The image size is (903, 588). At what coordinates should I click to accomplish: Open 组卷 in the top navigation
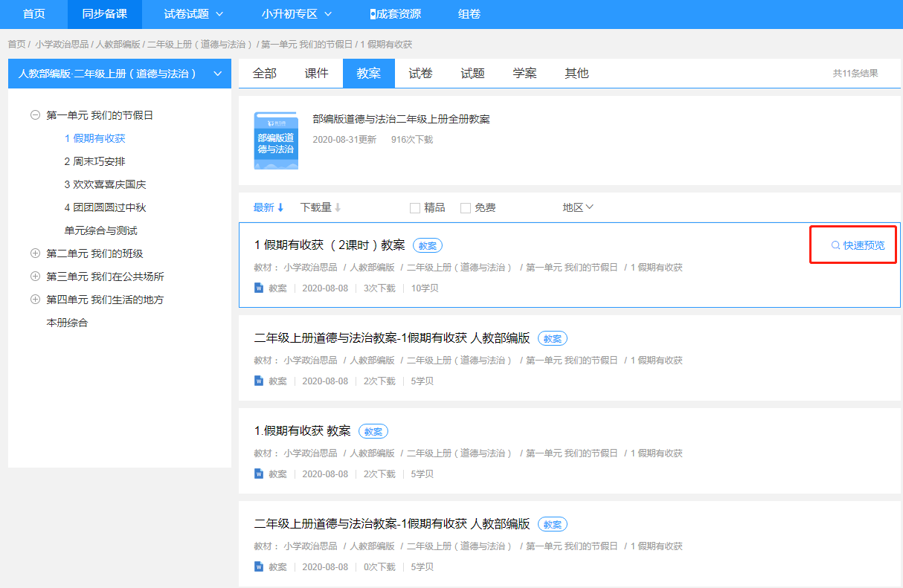(469, 14)
